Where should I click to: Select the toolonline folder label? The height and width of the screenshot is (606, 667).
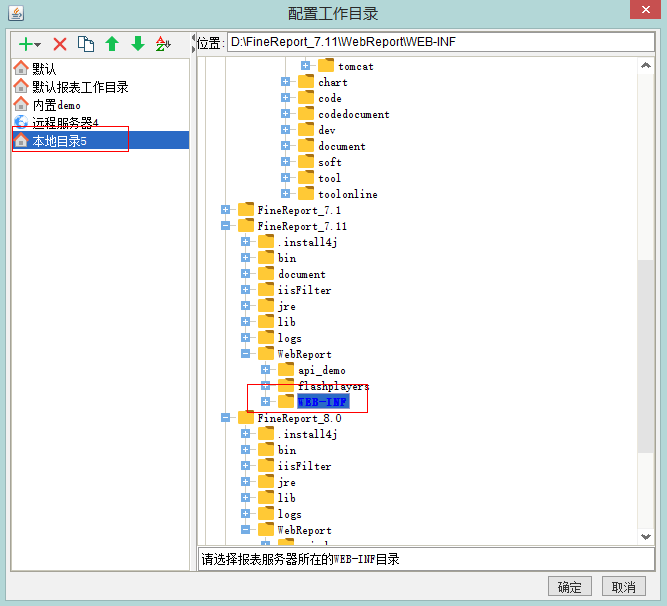348,194
